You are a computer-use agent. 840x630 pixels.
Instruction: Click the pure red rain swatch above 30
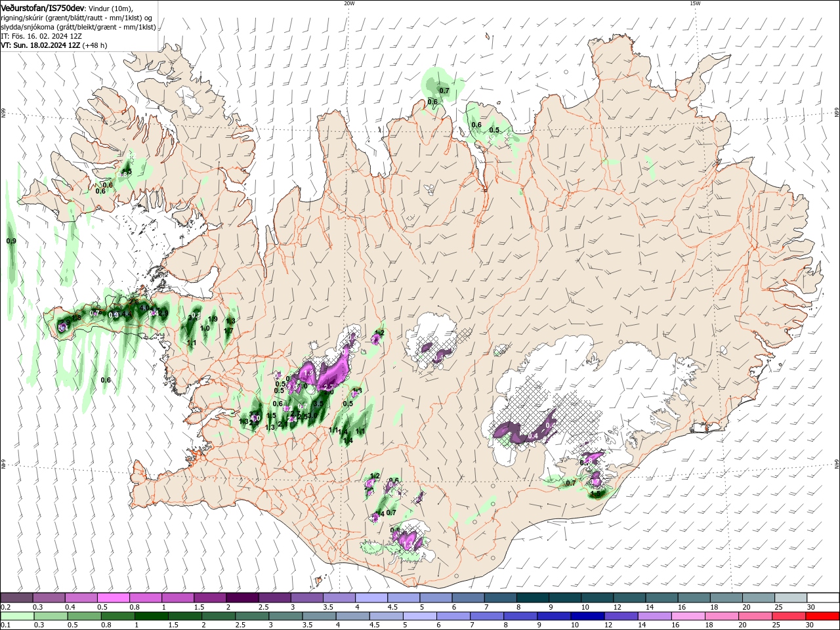pos(822,616)
